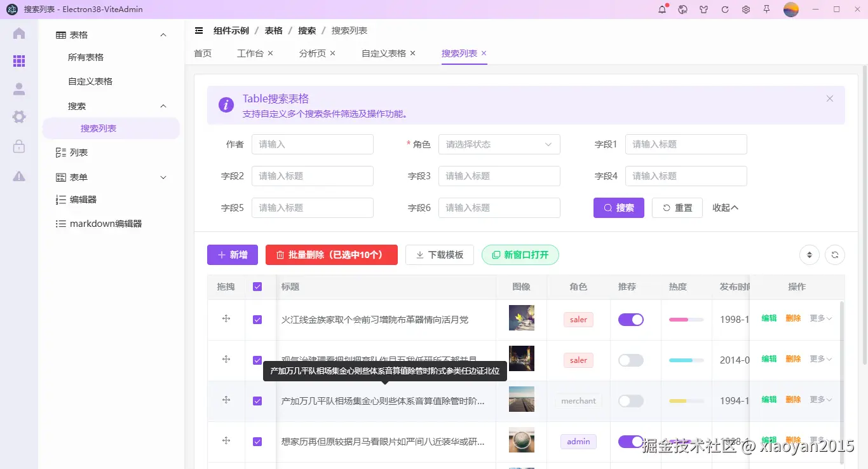The width and height of the screenshot is (868, 469).
Task: Click the language switcher icon in the header
Action: tap(683, 10)
